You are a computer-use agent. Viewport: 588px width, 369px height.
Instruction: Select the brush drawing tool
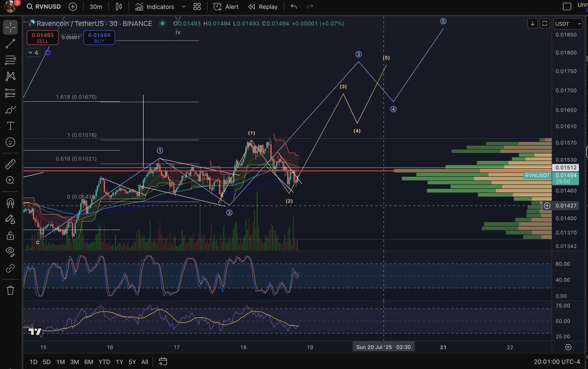[x=10, y=110]
